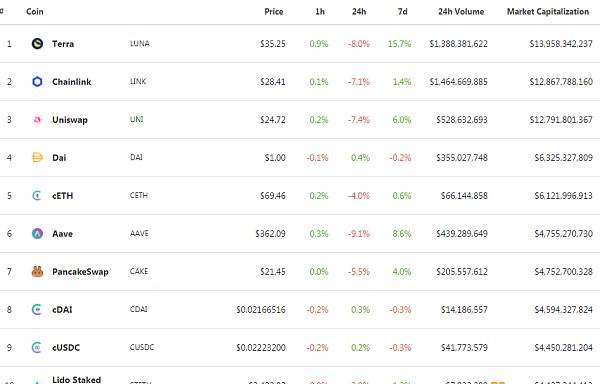Click the Aave purple ghost icon
The height and width of the screenshot is (384, 600).
click(x=37, y=233)
